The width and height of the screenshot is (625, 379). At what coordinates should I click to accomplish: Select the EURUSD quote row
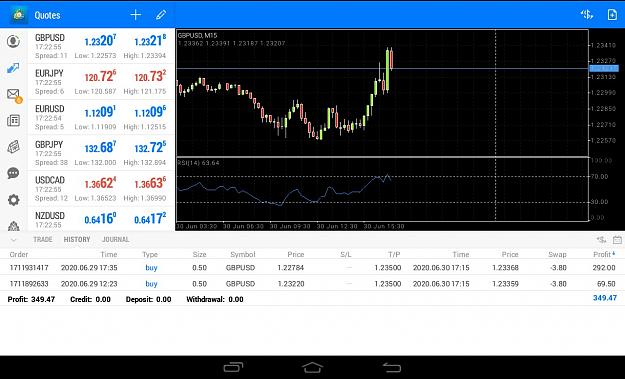click(x=101, y=118)
